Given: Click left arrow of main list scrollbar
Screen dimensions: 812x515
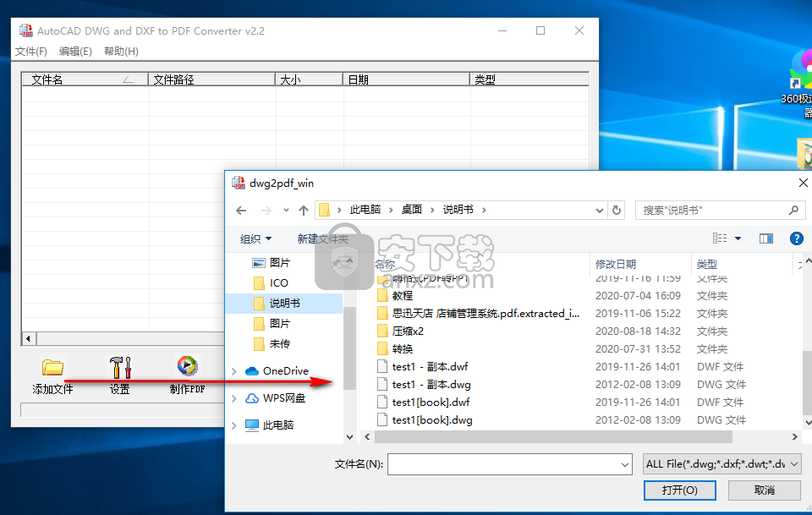Looking at the screenshot, I should [28, 338].
